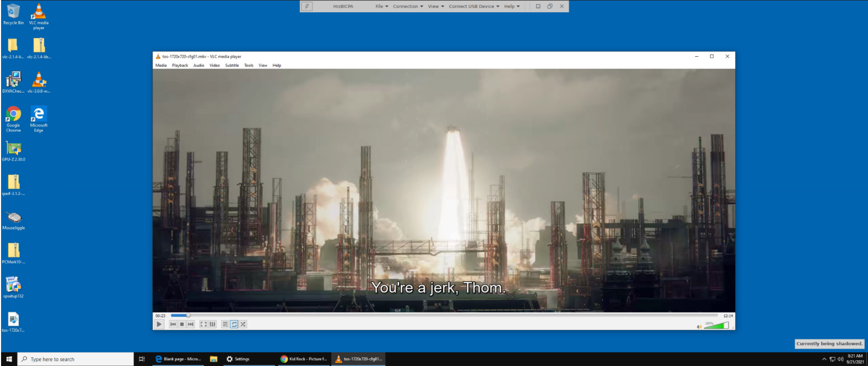Viewport: 868px width, 366px height.
Task: Toggle VLC loop mode button
Action: (x=234, y=324)
